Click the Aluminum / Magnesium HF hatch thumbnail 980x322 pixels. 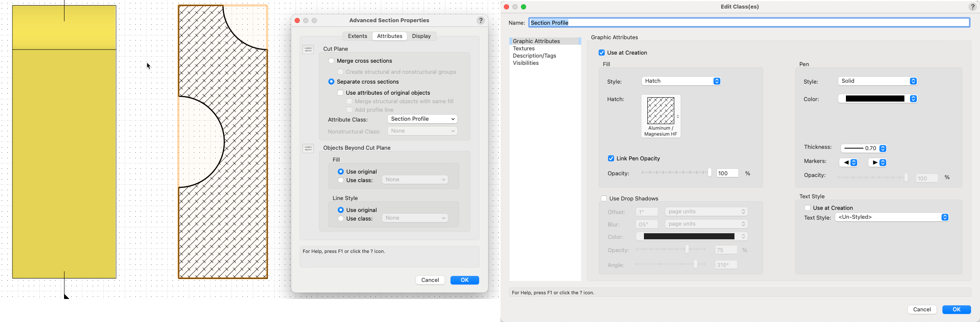(x=661, y=111)
